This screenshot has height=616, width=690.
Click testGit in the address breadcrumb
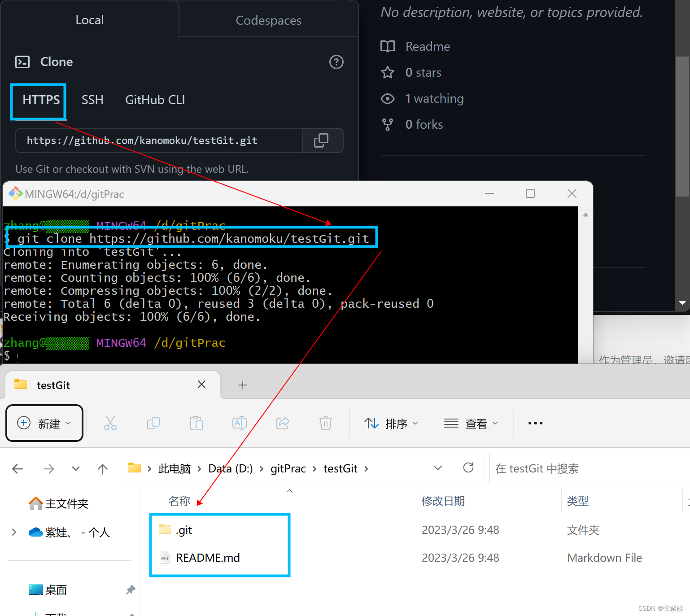[x=341, y=469]
